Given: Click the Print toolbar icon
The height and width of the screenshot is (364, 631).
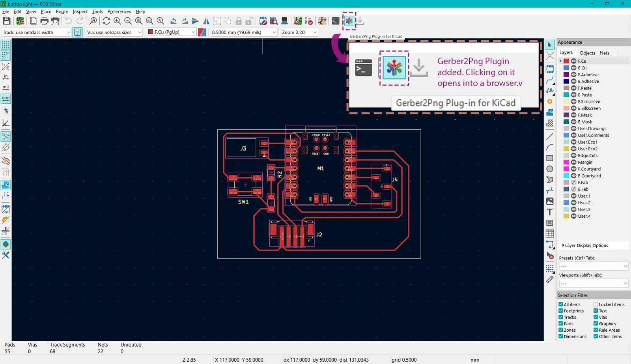Looking at the screenshot, I should point(44,21).
